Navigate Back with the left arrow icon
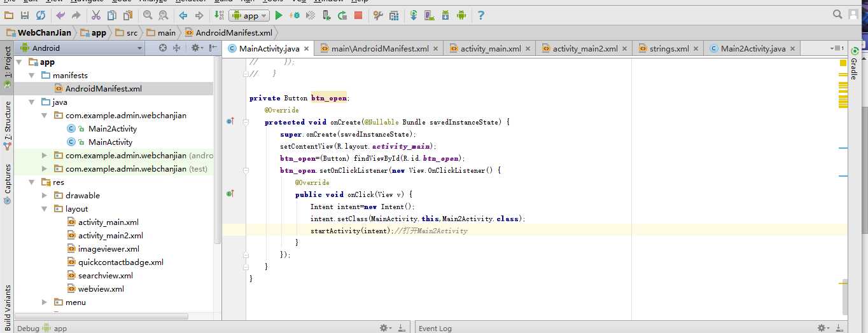Viewport: 868px width, 333px height. (183, 15)
